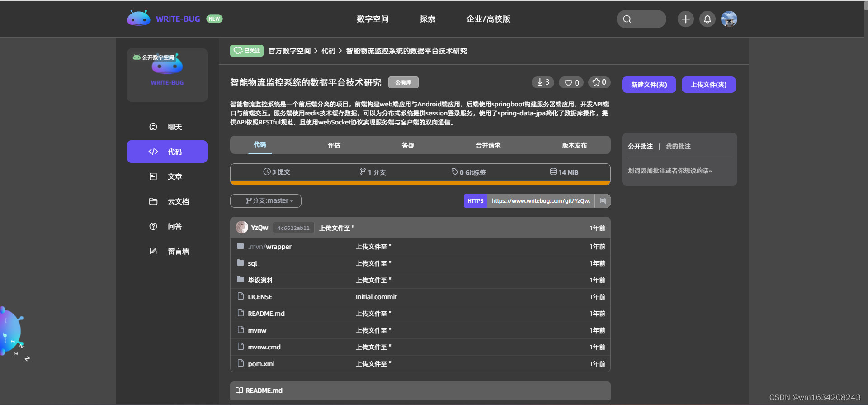This screenshot has width=868, height=405.
Task: View the 0 Git标签 tags
Action: (x=468, y=172)
